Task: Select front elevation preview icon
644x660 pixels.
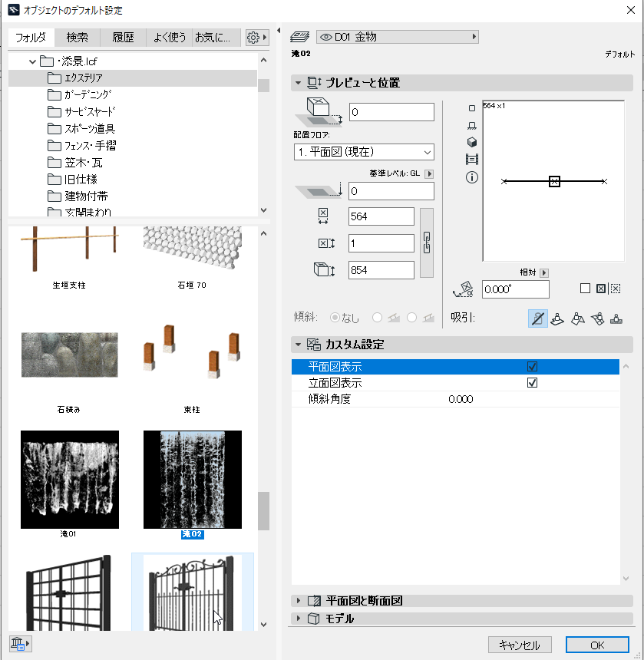Action: (x=472, y=125)
